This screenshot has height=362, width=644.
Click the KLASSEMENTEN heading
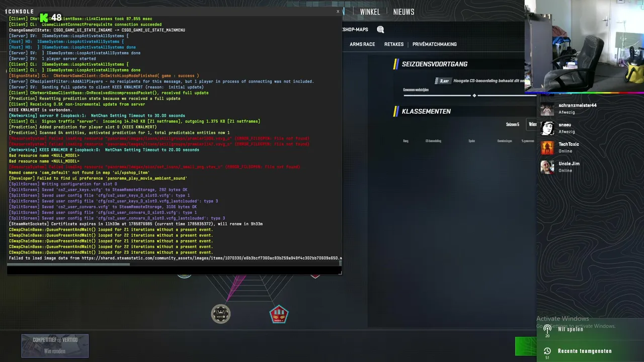point(426,111)
